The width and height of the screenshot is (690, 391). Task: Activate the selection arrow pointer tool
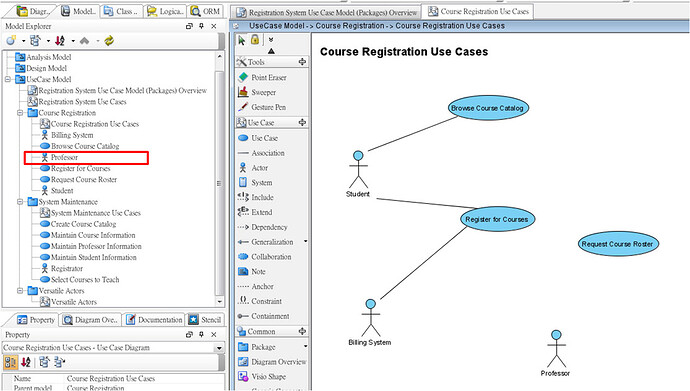pyautogui.click(x=242, y=40)
